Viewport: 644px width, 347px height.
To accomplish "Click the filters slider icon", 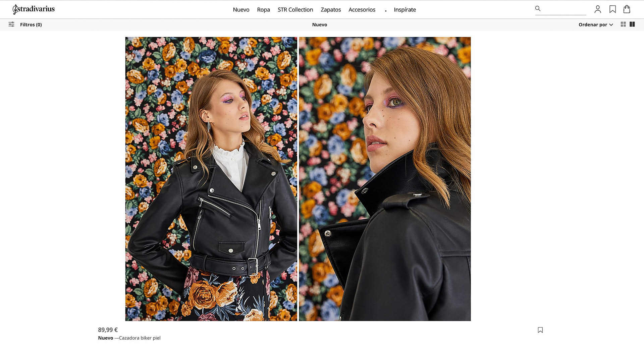I will 11,24.
